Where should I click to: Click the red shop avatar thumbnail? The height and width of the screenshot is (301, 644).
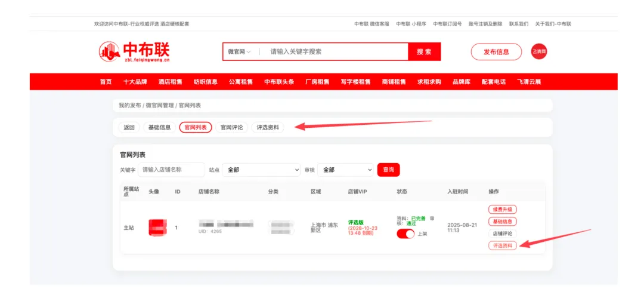click(x=157, y=228)
